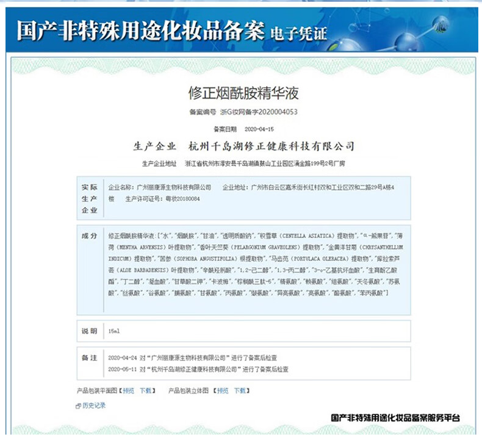Click the 实际生产企业 section label
Image resolution: width=482 pixels, height=448 pixels.
click(x=90, y=198)
